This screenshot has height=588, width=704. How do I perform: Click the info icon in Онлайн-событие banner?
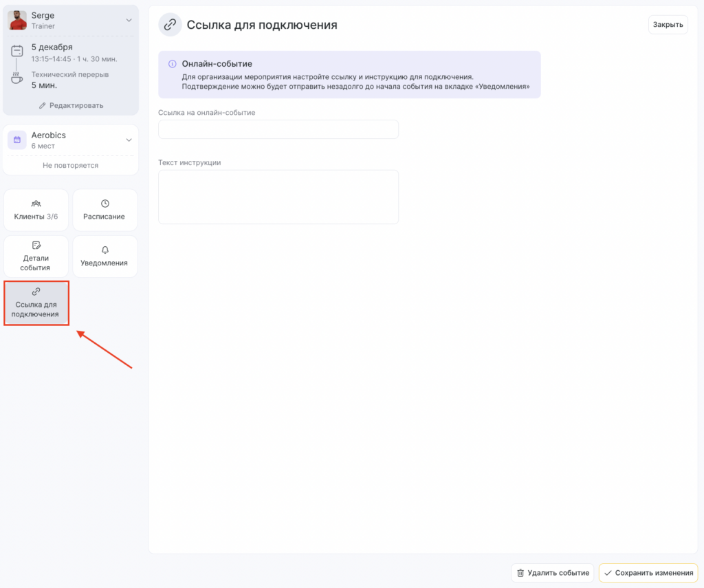click(173, 64)
